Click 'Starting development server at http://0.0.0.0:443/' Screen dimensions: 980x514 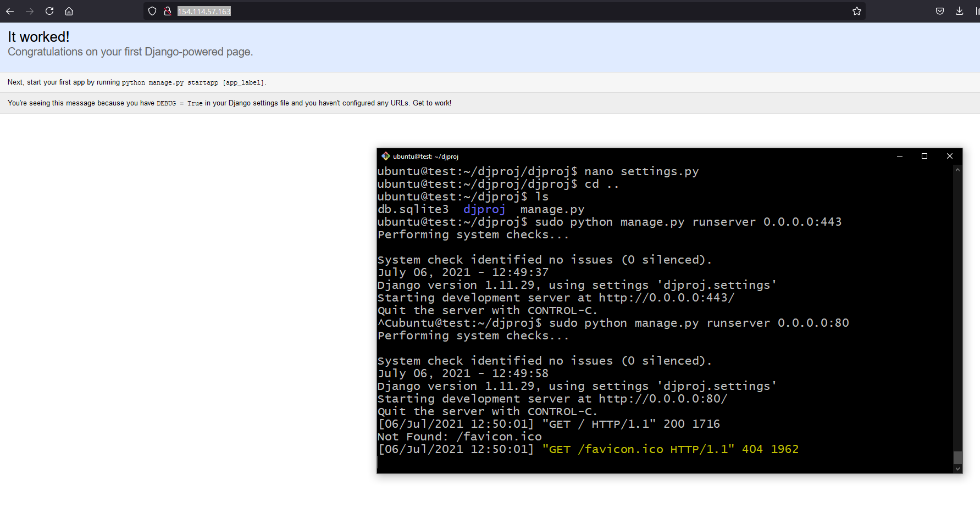click(x=556, y=298)
